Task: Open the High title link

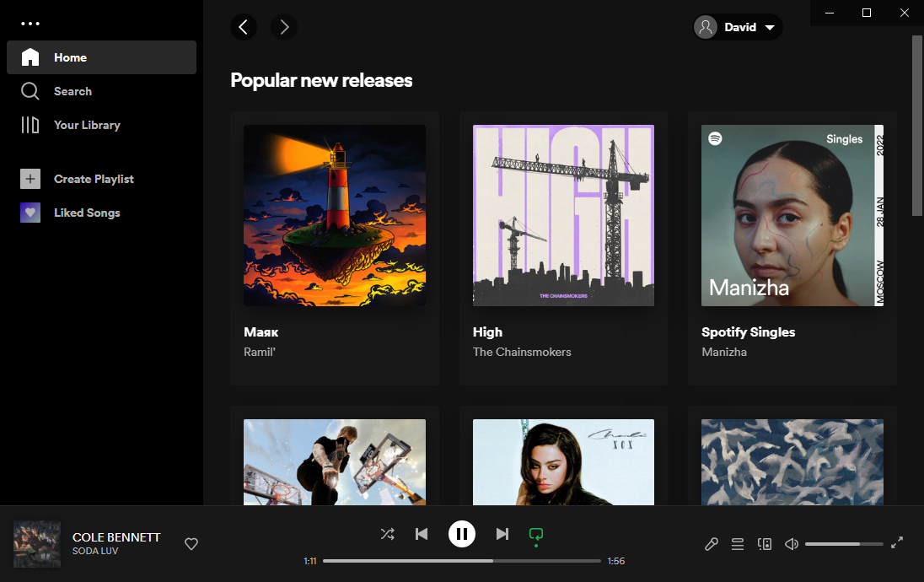Action: 487,332
